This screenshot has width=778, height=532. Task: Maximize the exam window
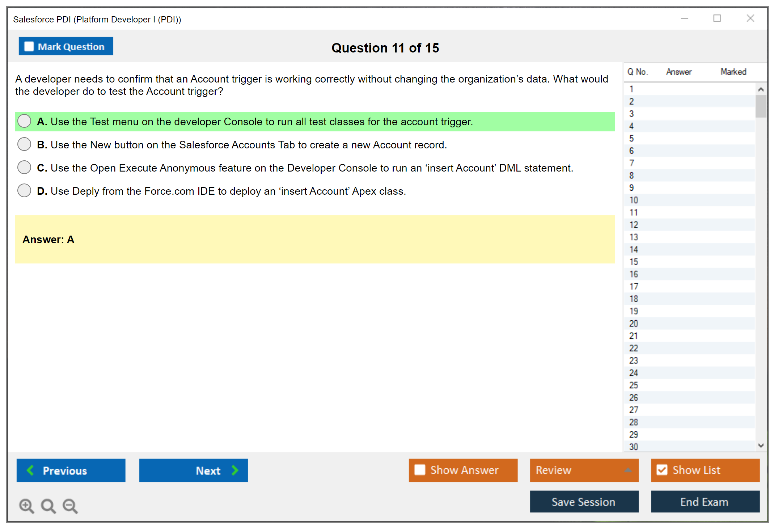tap(717, 18)
